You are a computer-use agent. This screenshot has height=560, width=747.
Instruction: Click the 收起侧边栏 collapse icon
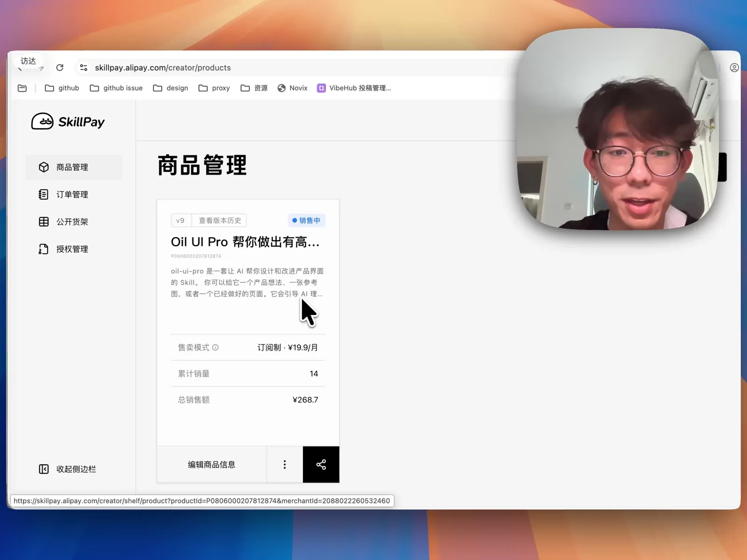[44, 469]
